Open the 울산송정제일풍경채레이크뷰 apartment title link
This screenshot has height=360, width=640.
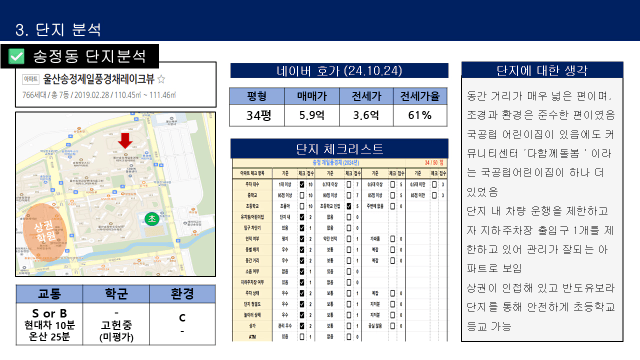(x=99, y=79)
